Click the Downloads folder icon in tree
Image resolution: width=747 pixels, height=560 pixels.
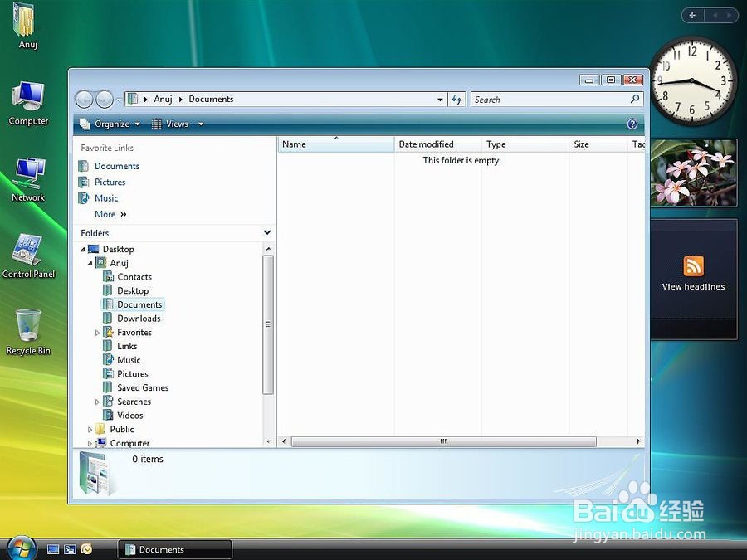click(108, 318)
